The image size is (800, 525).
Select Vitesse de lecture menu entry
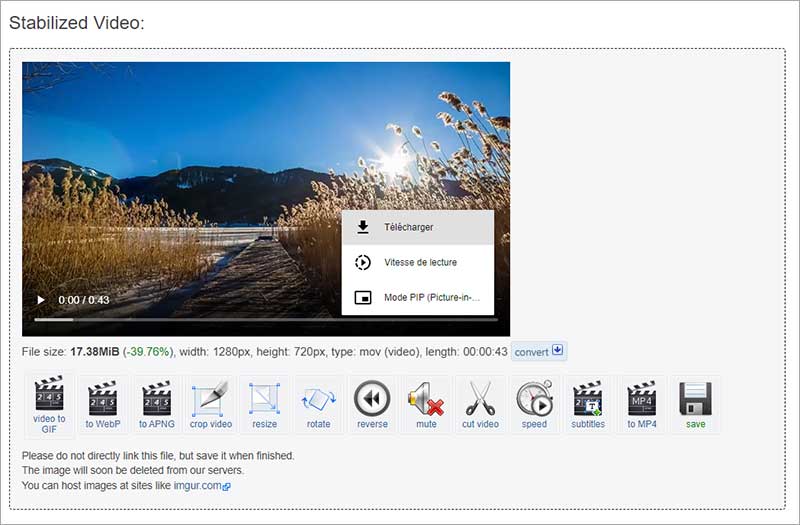point(418,262)
